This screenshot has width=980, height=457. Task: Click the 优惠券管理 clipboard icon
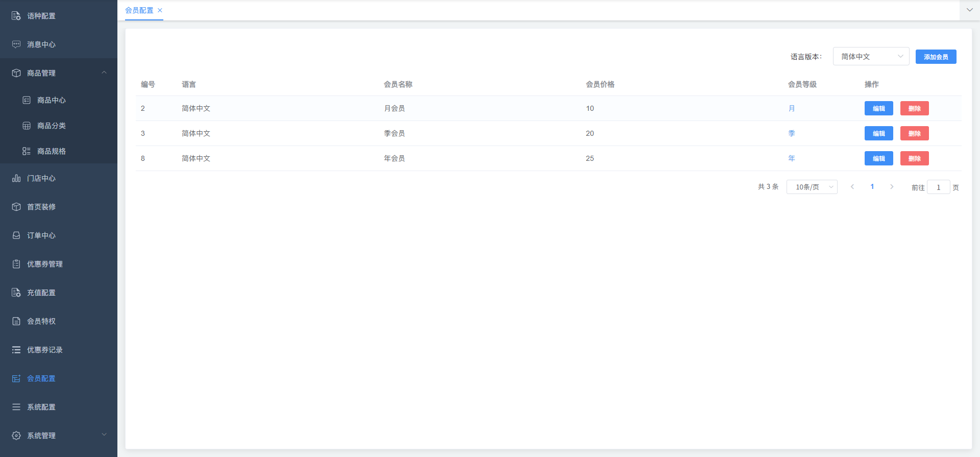[16, 264]
